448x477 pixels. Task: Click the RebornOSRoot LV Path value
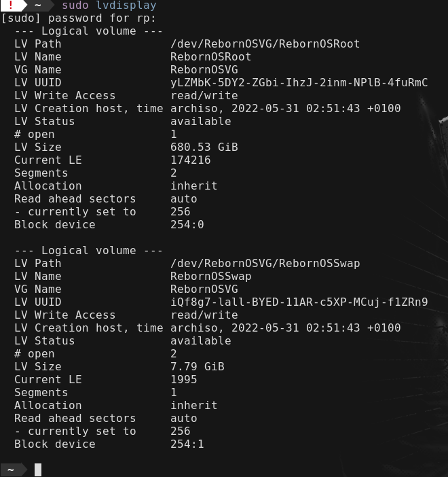pos(265,44)
